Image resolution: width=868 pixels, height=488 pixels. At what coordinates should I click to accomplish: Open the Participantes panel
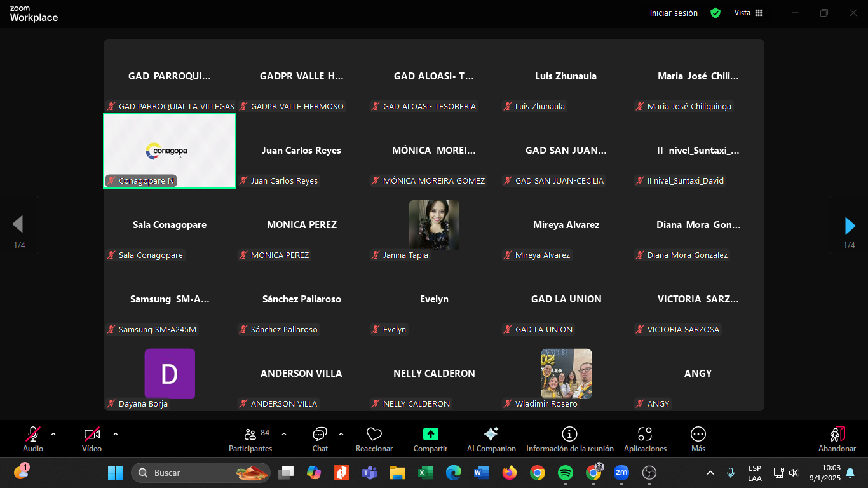250,438
